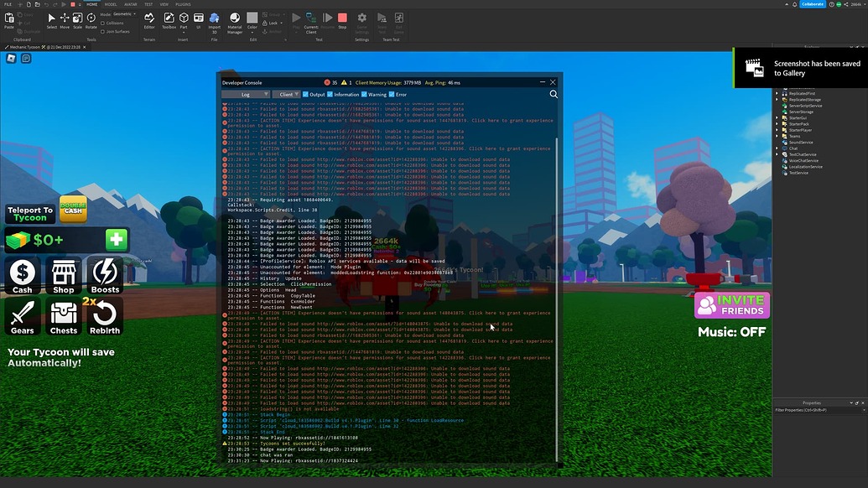
Task: Click the notifications bell icon
Action: coord(794,4)
